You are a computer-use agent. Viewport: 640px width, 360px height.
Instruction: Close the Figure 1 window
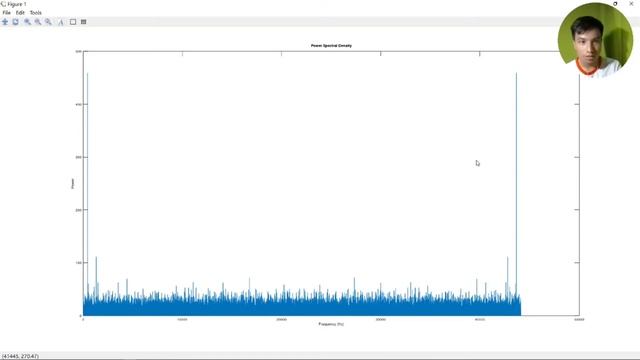point(631,4)
